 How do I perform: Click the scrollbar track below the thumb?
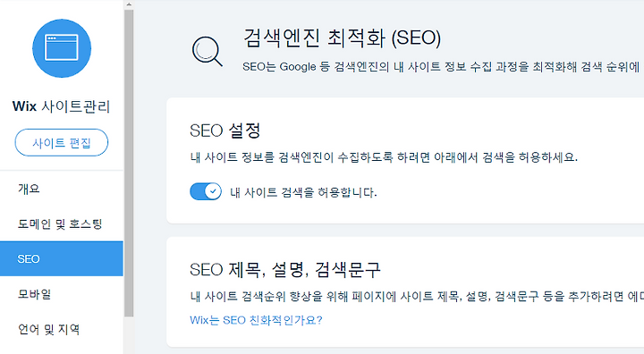pyautogui.click(x=129, y=335)
